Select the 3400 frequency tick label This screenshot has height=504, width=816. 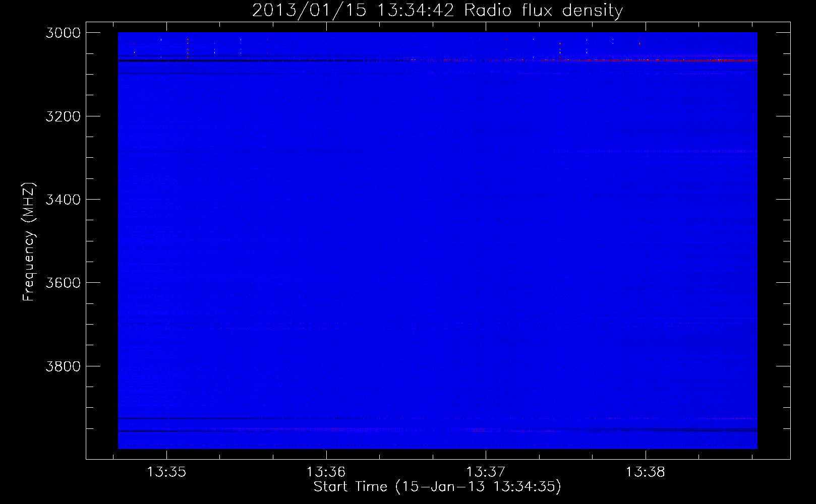[63, 200]
